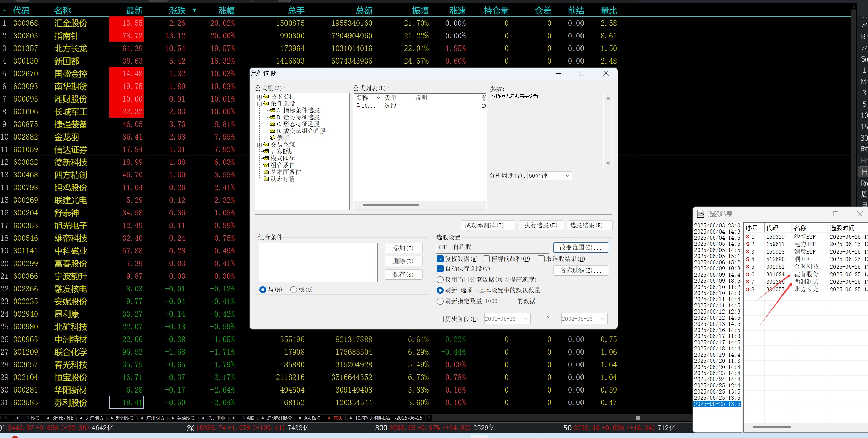868x438 pixels.
Task: Switch to the 龙头 tab
Action: [335, 418]
